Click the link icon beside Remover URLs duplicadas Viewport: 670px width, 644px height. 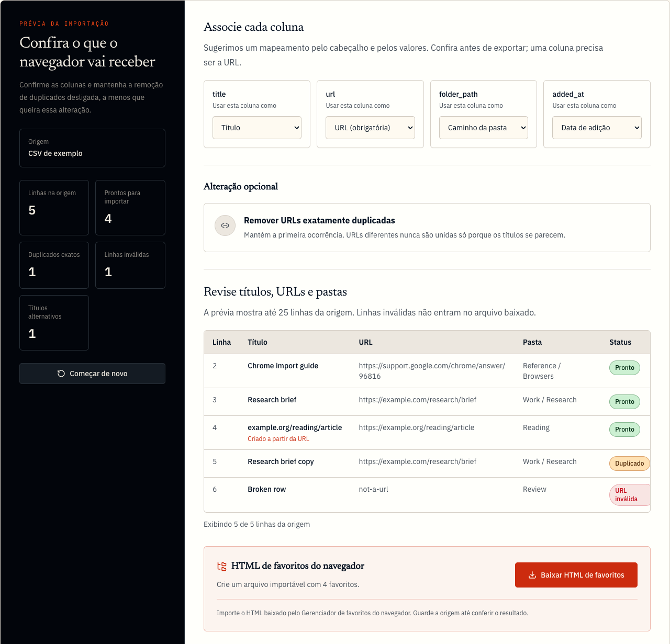click(x=225, y=225)
